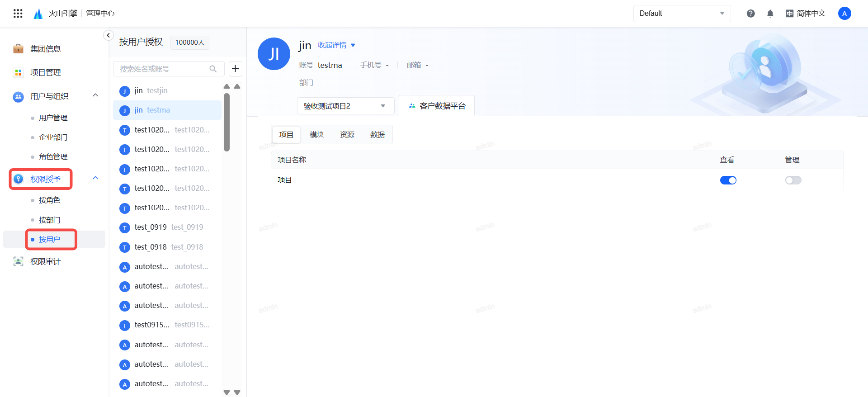
Task: Toggle the 管理 permission switch for 项目
Action: [793, 180]
